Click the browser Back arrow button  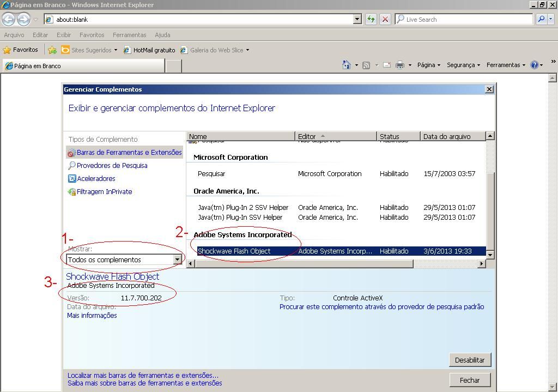pyautogui.click(x=9, y=19)
